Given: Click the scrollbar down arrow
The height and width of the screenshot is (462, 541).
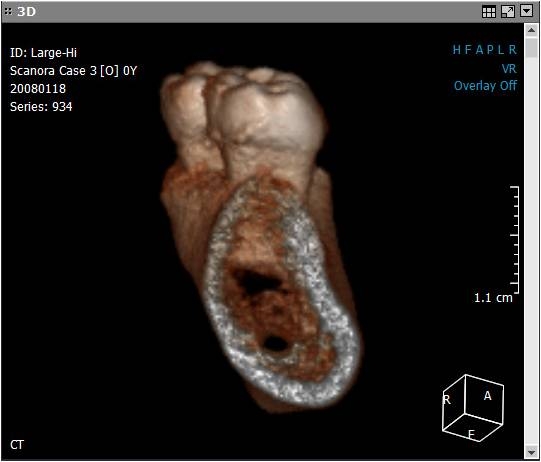Looking at the screenshot, I should 531,452.
